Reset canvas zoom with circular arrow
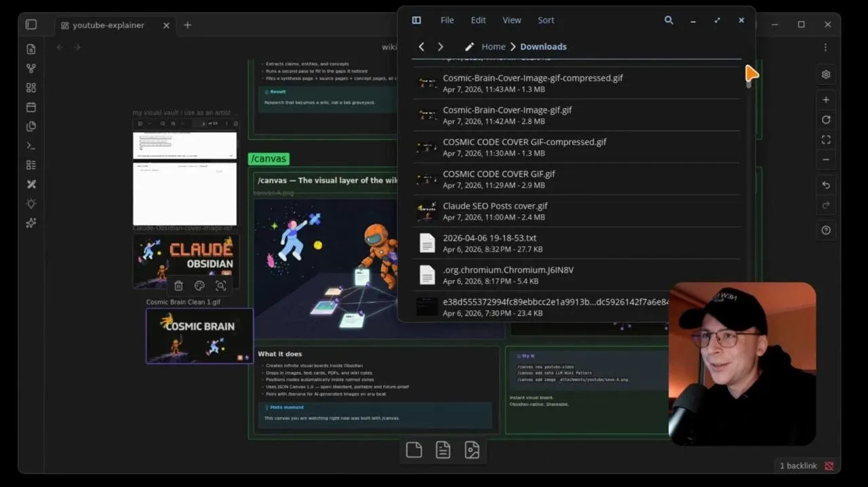868x487 pixels. [826, 119]
